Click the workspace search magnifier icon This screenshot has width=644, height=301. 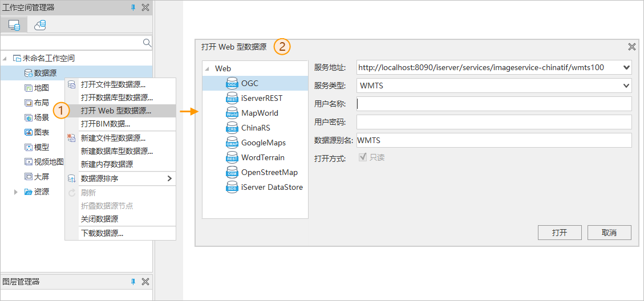[x=147, y=43]
